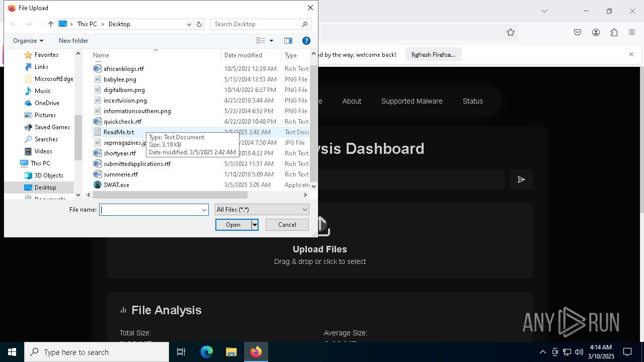Select shortyear.rtf file
The image size is (644, 362).
(x=120, y=153)
